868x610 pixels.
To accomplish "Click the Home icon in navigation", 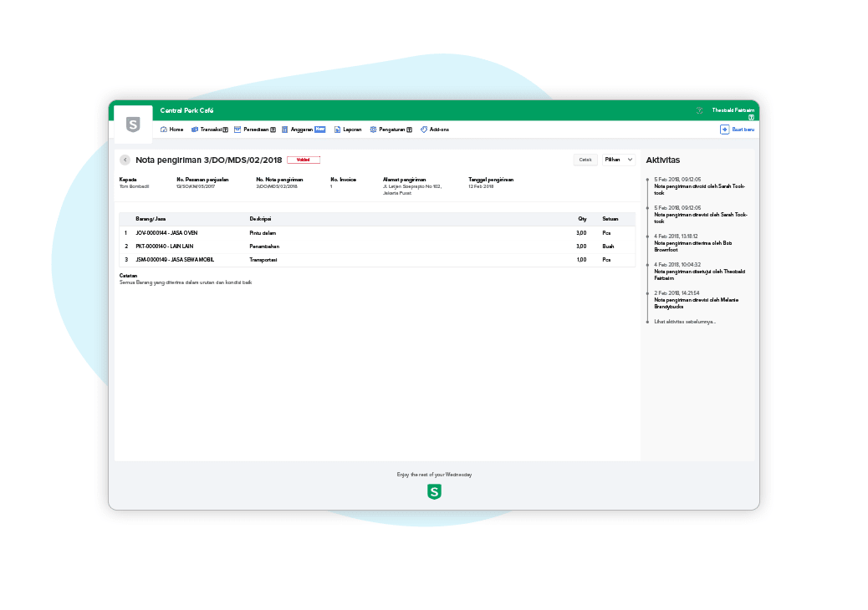I will tap(164, 130).
